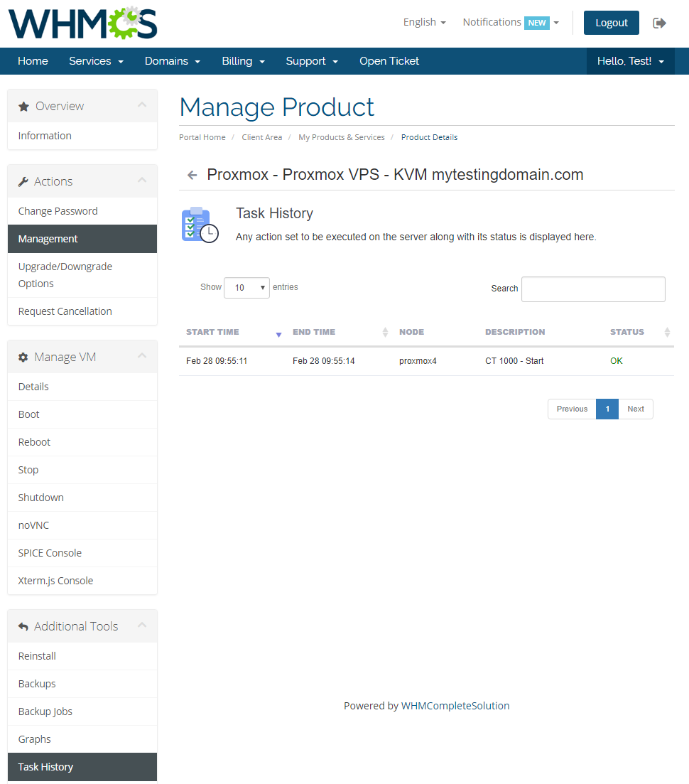This screenshot has height=784, width=689.
Task: Open the English language dropdown
Action: pos(424,23)
